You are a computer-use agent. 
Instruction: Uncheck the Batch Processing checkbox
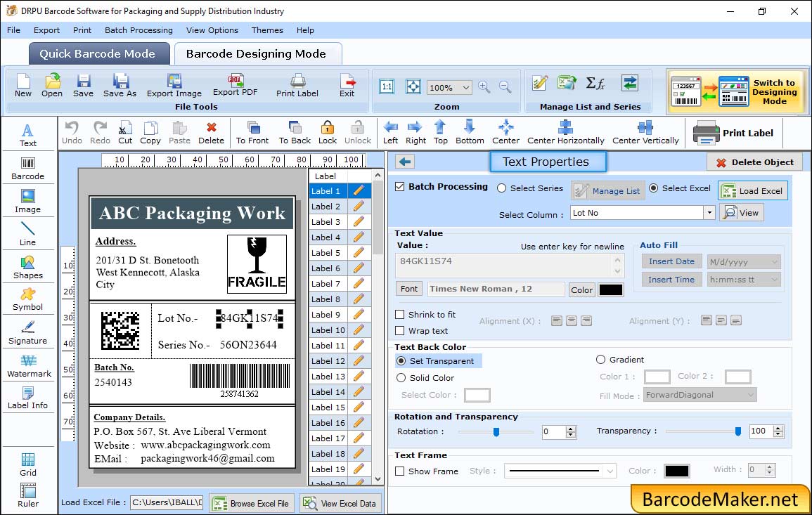coord(400,186)
